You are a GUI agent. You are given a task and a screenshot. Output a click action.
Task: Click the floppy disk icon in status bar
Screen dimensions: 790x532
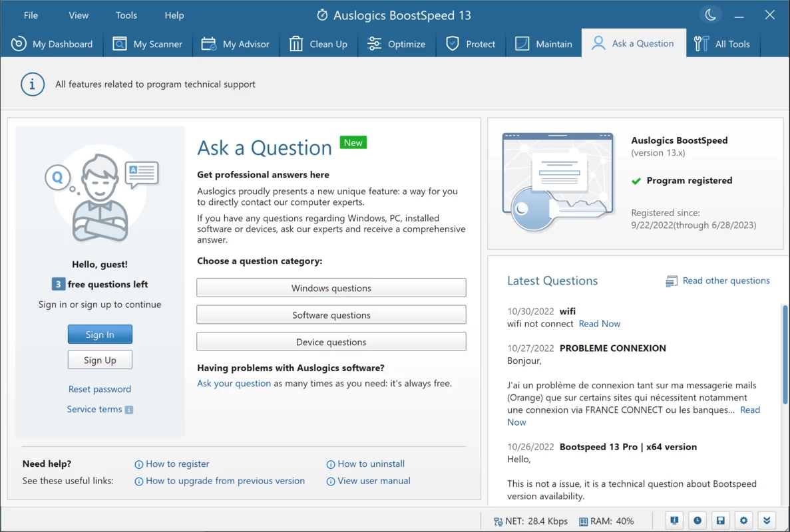tap(721, 521)
